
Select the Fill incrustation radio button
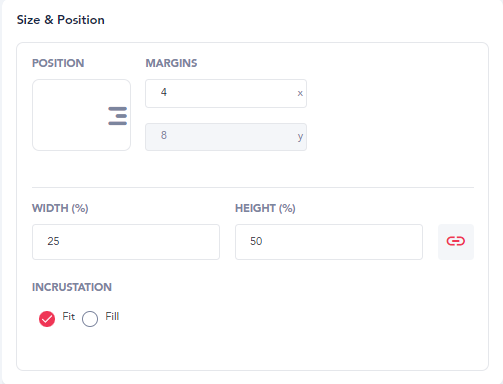[90, 319]
